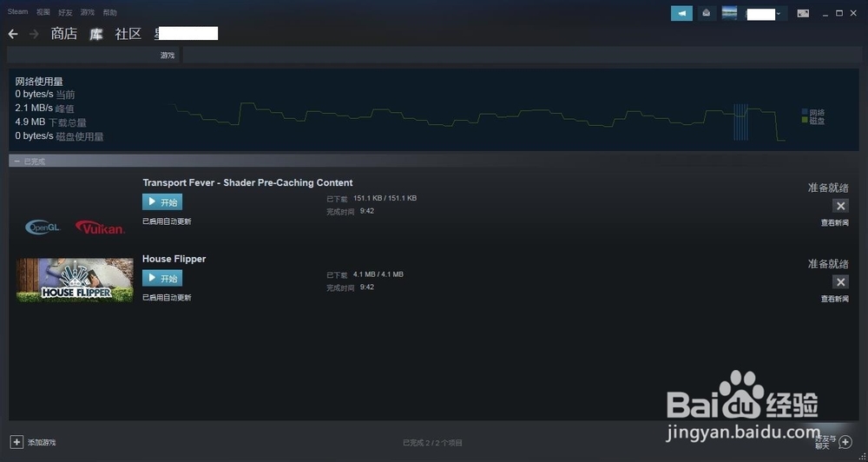Start Transport Fever with 开始 button

coord(162,202)
